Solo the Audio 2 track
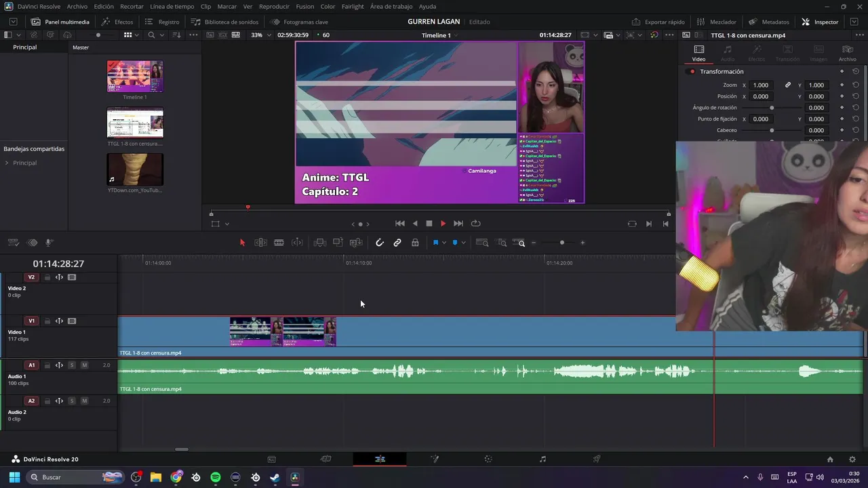Image resolution: width=868 pixels, height=488 pixels. tap(72, 401)
